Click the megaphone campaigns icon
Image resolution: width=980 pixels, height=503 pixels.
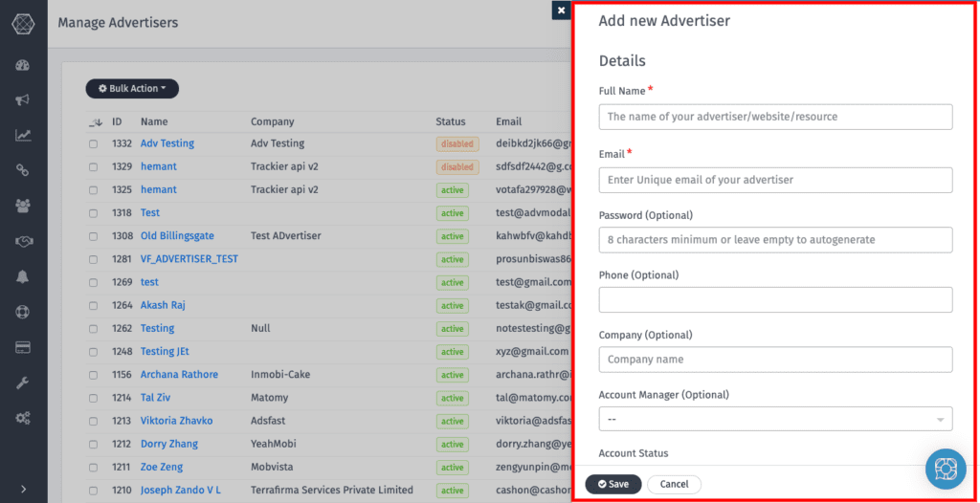23,99
